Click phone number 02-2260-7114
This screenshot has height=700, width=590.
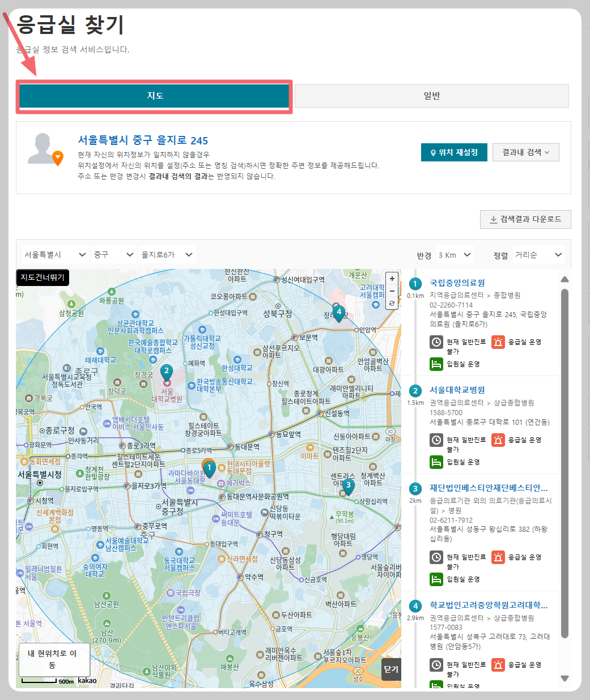tap(451, 305)
